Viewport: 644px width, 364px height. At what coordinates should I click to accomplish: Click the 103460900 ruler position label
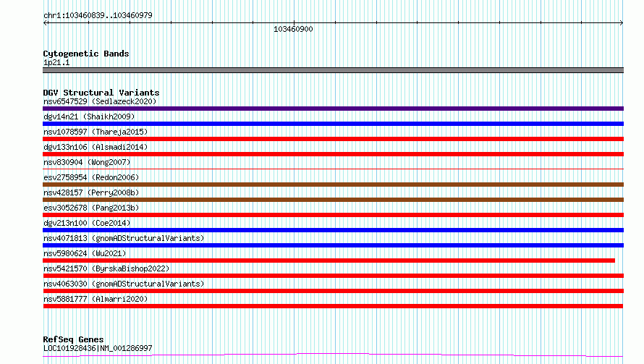tap(293, 29)
